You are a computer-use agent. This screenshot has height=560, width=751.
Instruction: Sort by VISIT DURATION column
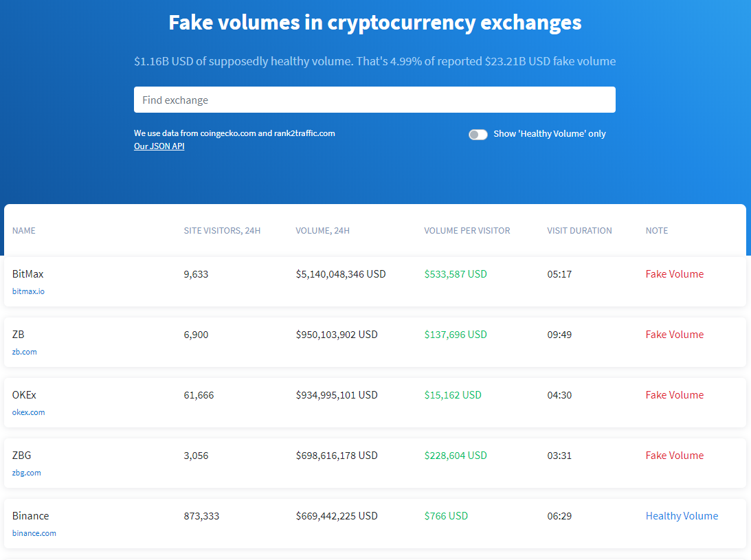click(579, 230)
